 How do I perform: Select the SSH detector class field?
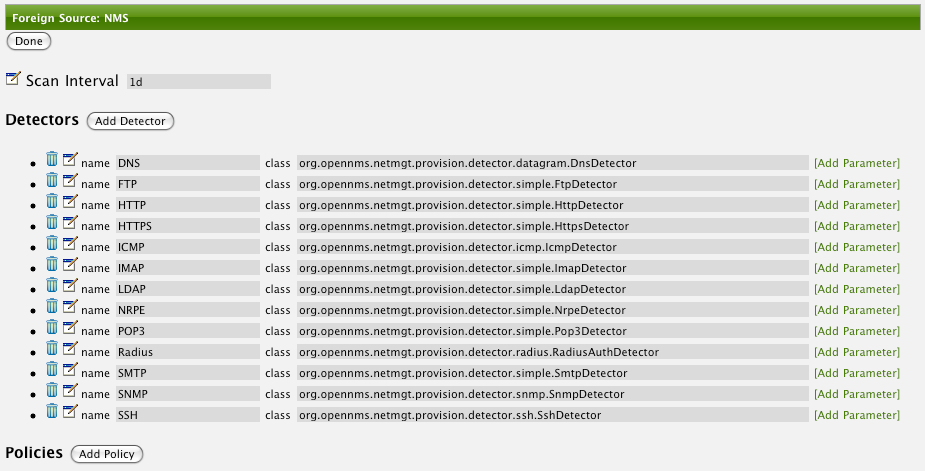[x=551, y=415]
